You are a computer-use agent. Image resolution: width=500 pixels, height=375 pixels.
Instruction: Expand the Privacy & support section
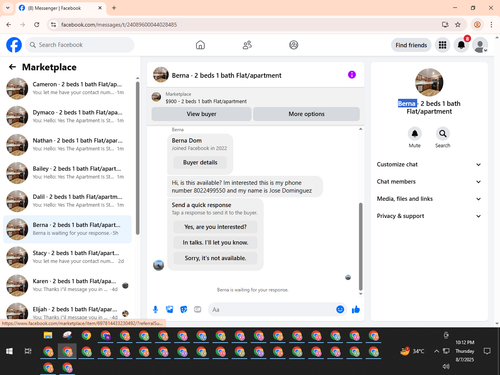[429, 216]
